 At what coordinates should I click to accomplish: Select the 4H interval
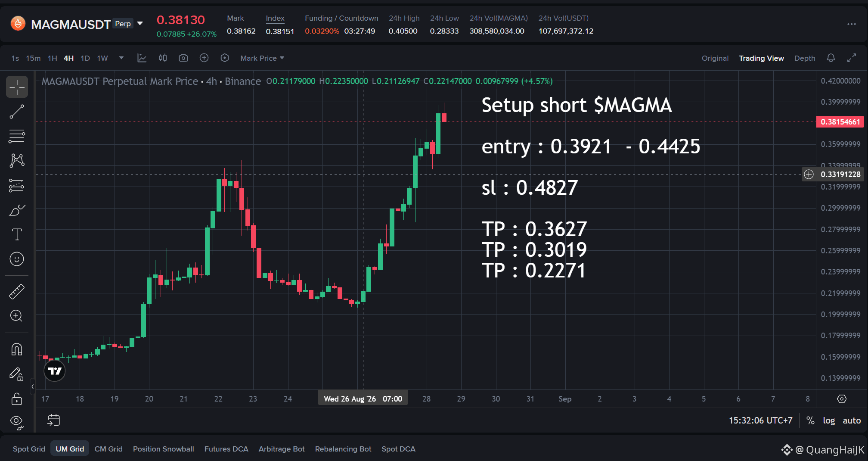click(x=68, y=58)
